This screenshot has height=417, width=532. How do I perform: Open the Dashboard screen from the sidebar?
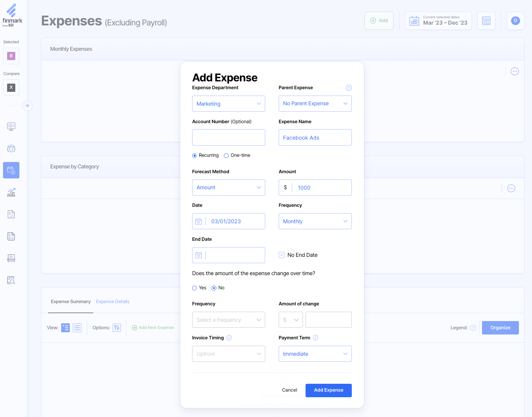click(11, 126)
